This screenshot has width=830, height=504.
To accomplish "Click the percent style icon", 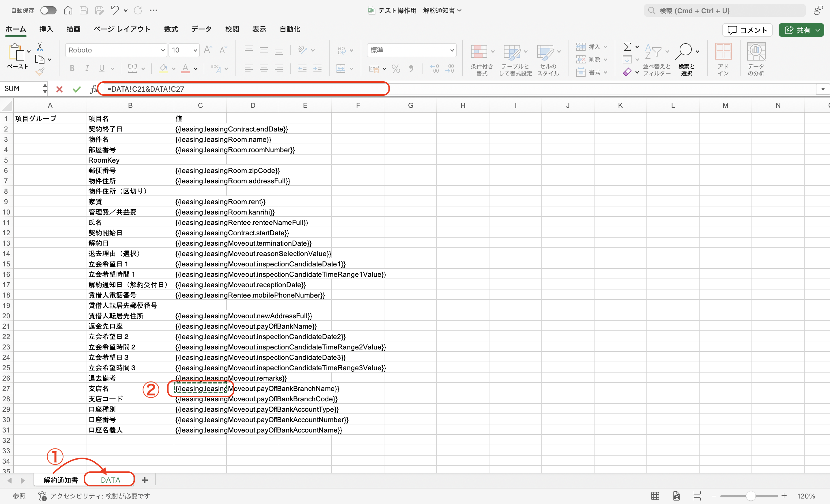I will coord(396,69).
